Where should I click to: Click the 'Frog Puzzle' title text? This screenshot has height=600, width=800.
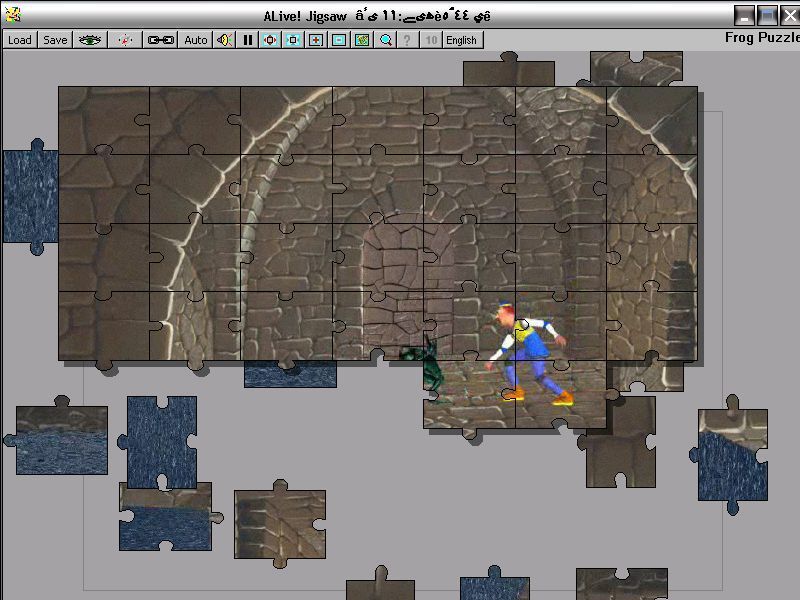[x=762, y=38]
